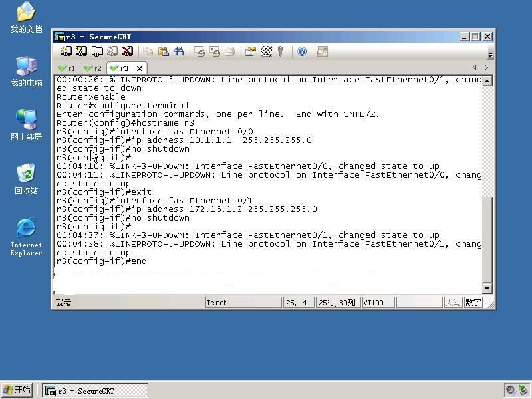Click the Copy toolbar icon
Viewport: 532px width, 399px height.
click(x=148, y=51)
